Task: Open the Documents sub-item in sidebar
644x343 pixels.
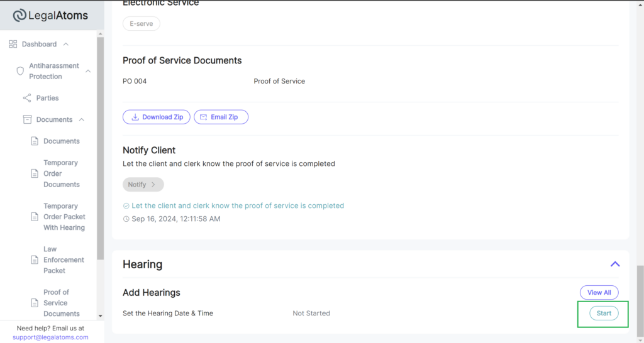Action: click(62, 141)
